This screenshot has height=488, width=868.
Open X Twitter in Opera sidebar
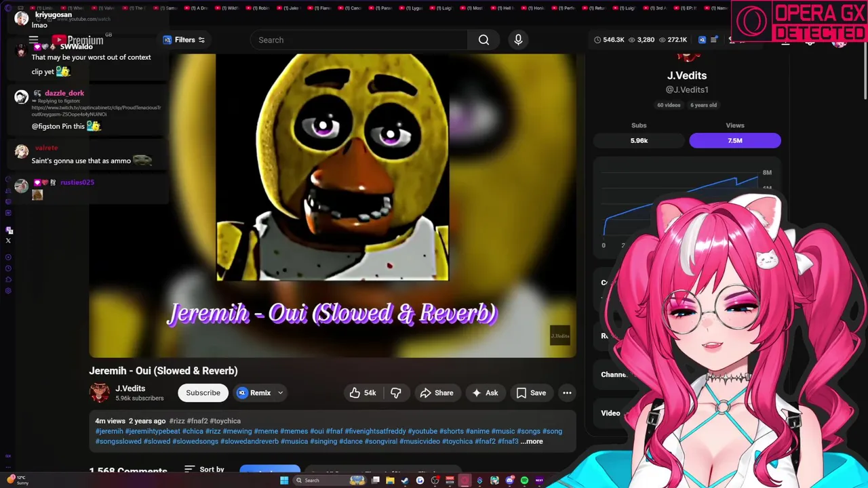tap(8, 241)
